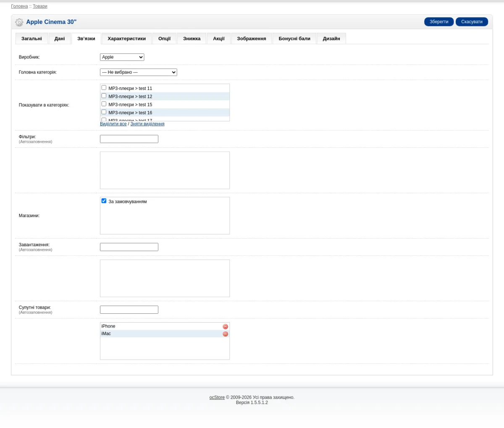This screenshot has height=428, width=504.
Task: Open the Головна категорія dropdown
Action: pyautogui.click(x=139, y=72)
